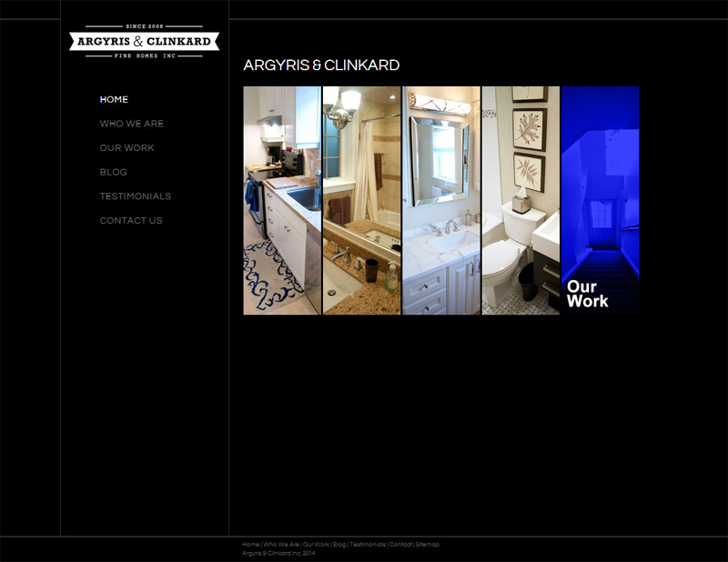
Task: Select HOME in the sidebar menu
Action: [114, 99]
